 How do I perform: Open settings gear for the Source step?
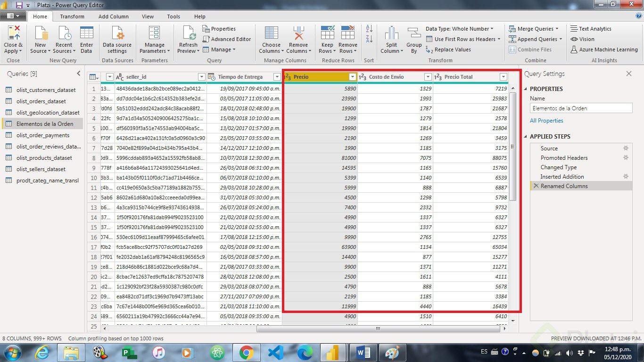(x=626, y=148)
